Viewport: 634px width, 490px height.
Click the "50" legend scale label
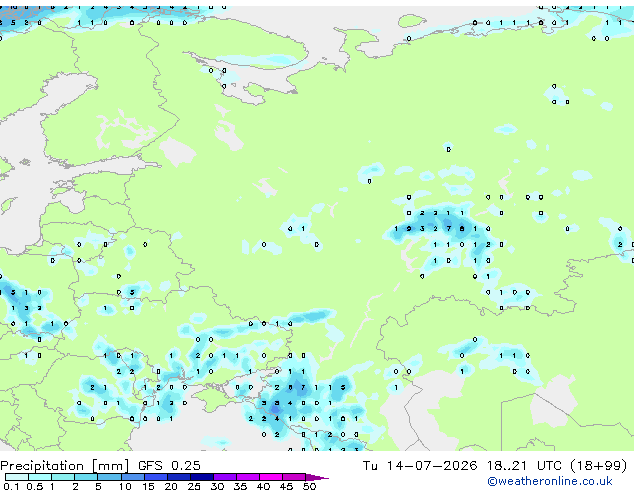pyautogui.click(x=309, y=486)
